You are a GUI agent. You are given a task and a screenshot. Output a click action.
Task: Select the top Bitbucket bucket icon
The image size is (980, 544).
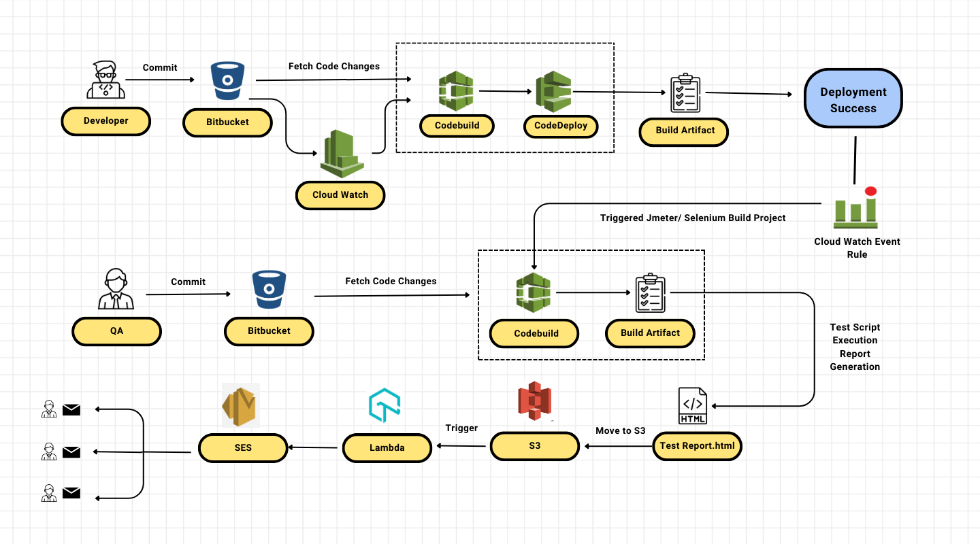[227, 80]
